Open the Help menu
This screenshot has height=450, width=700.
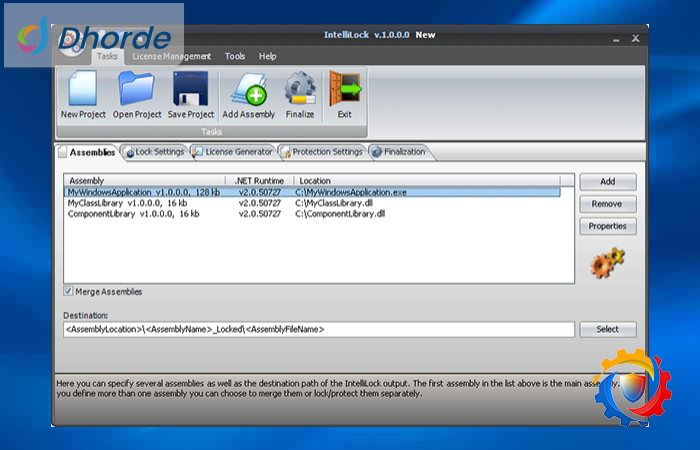(x=267, y=57)
